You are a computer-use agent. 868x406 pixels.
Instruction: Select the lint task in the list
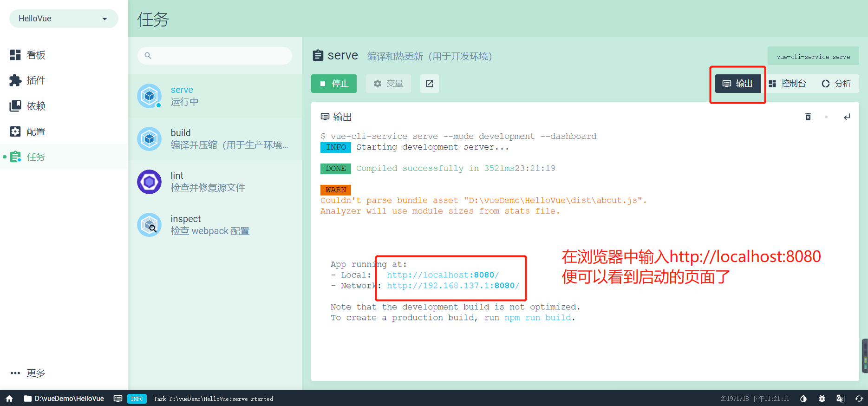215,182
